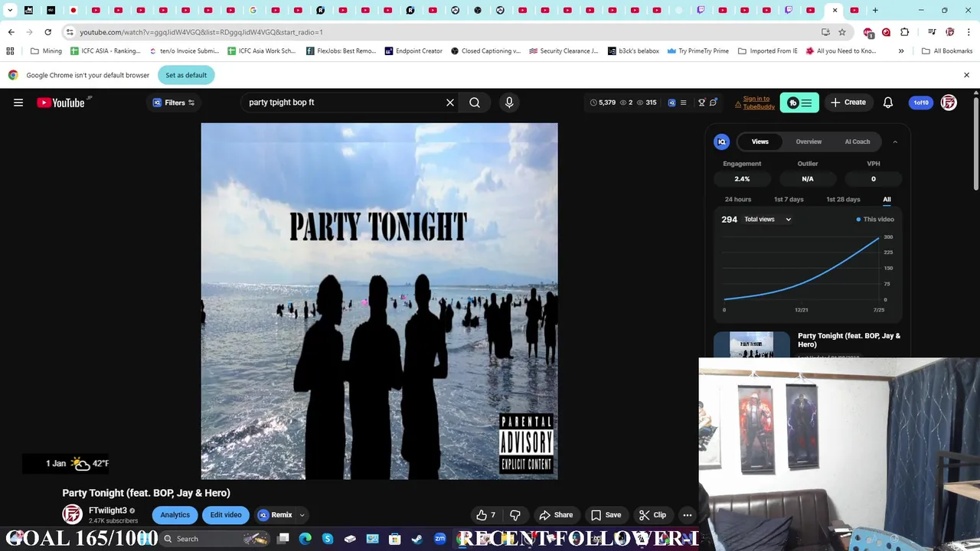Open Microsoft Edge from the taskbar
This screenshot has width=980, height=551.
click(x=305, y=539)
